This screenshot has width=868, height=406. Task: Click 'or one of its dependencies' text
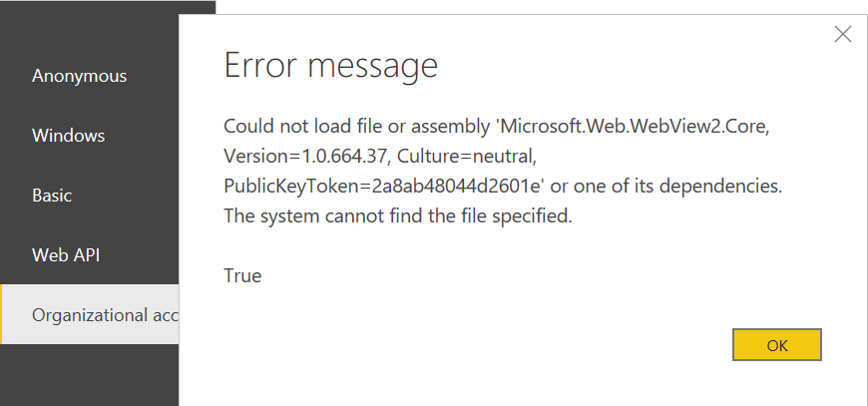(666, 187)
